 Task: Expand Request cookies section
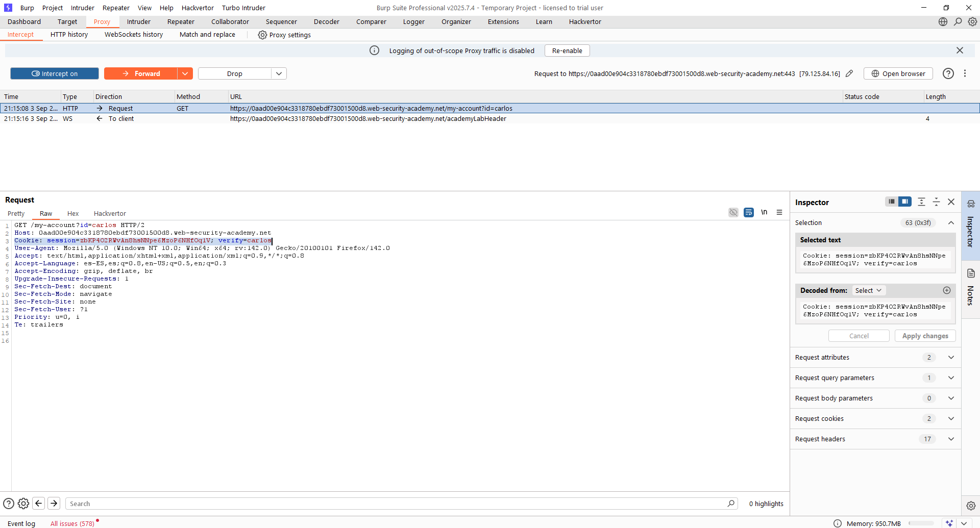951,418
